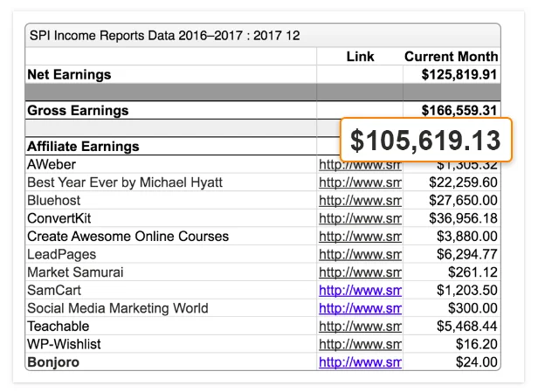The height and width of the screenshot is (392, 538).
Task: Select the Create Awesome Online Courses name
Action: [x=128, y=237]
